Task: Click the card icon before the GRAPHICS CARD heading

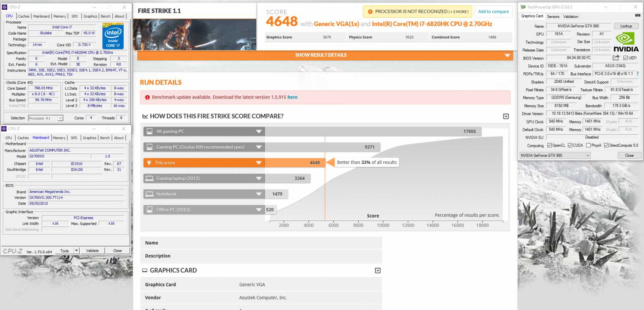Action: pos(145,271)
